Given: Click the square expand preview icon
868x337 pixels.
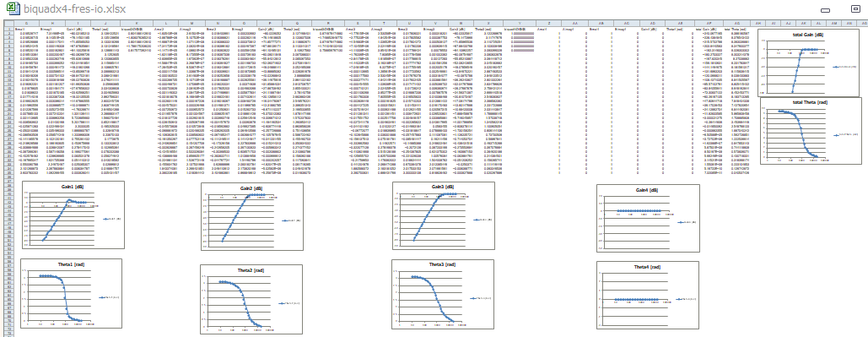Looking at the screenshot, I should coord(855,8).
